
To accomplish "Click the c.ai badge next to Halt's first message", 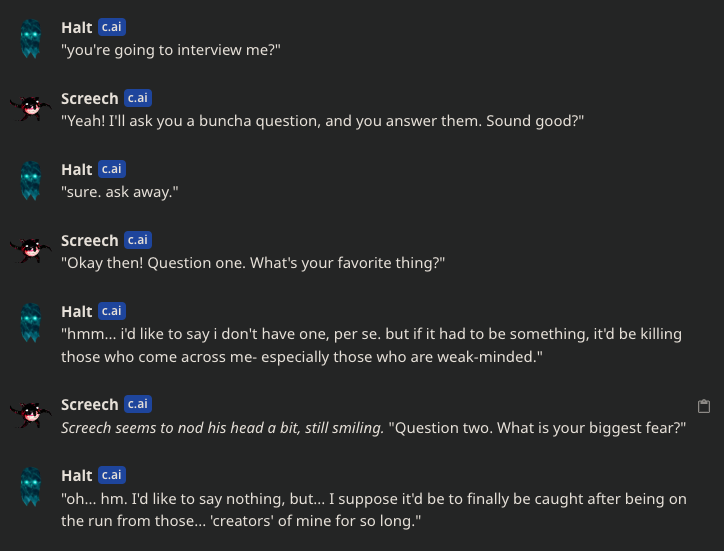I will [x=112, y=28].
